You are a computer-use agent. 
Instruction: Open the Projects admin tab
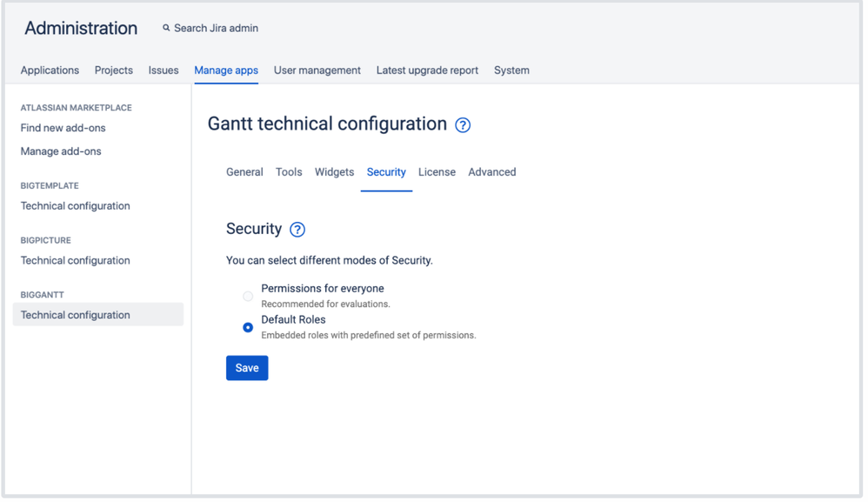[113, 70]
